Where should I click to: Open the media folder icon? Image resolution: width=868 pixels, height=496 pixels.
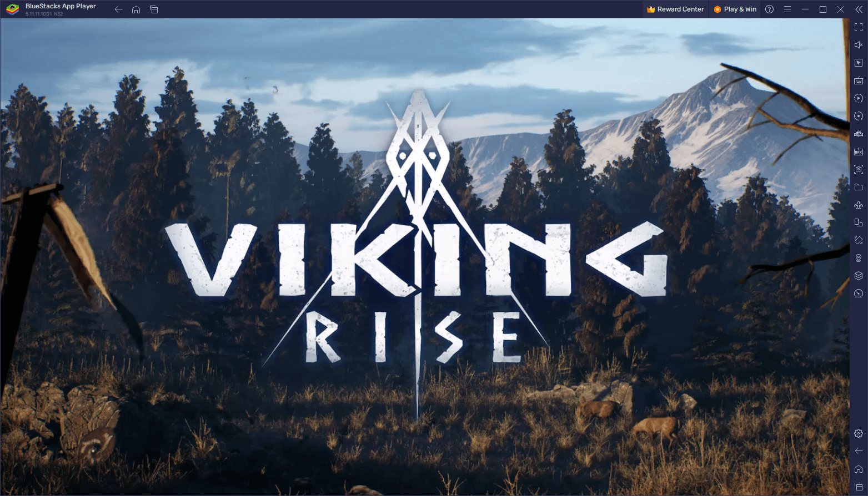(x=859, y=187)
